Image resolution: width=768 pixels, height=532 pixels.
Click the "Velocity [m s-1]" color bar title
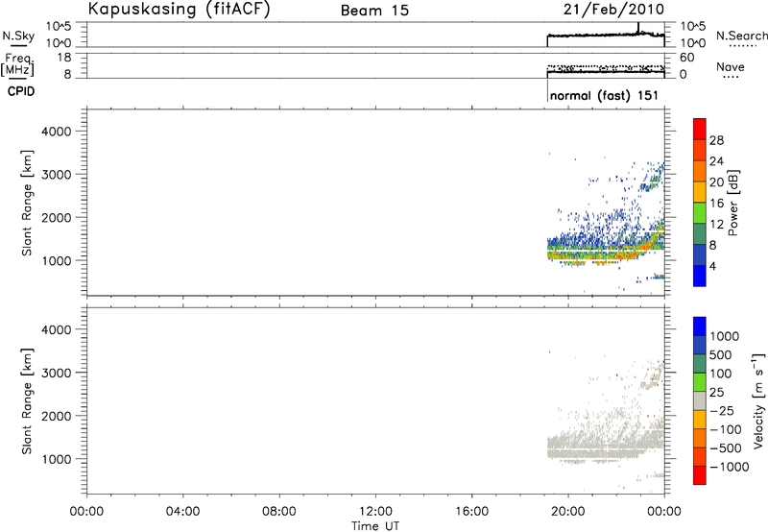click(758, 400)
